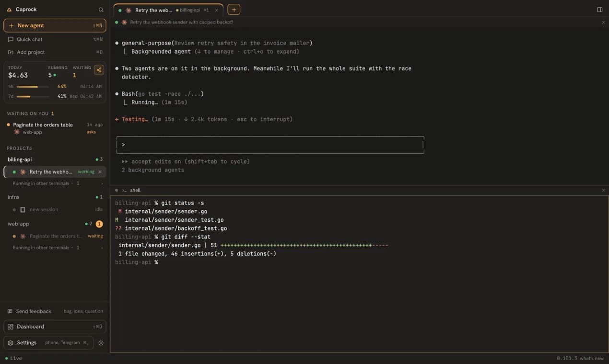Open the infra 'new session' item
609x364 pixels.
point(55,209)
